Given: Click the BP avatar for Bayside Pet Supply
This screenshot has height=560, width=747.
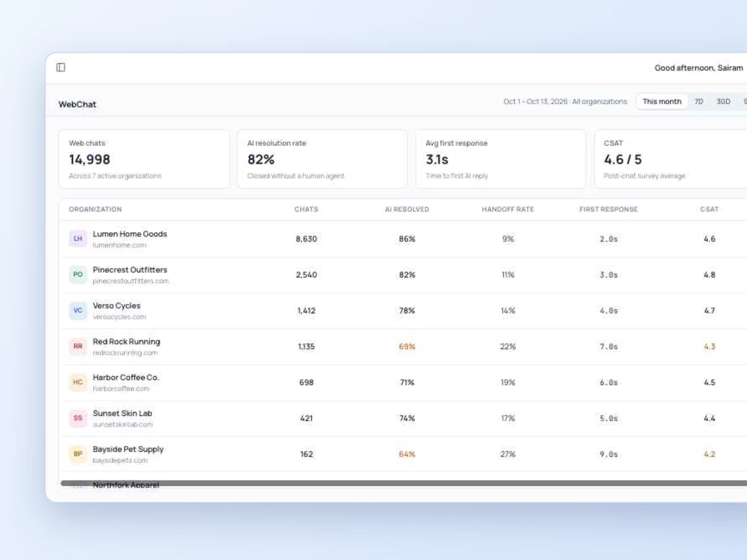Looking at the screenshot, I should click(78, 454).
